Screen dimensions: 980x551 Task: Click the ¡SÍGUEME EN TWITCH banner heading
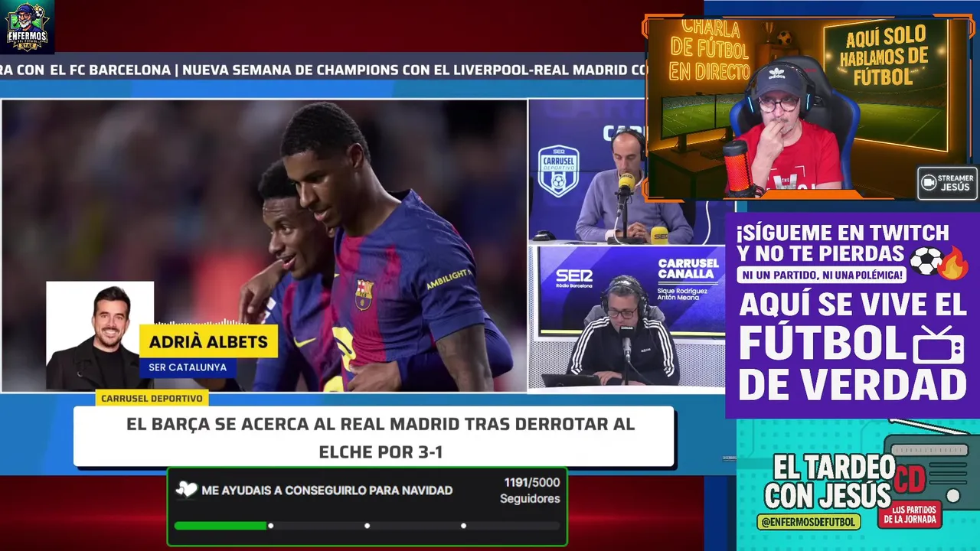click(x=842, y=243)
